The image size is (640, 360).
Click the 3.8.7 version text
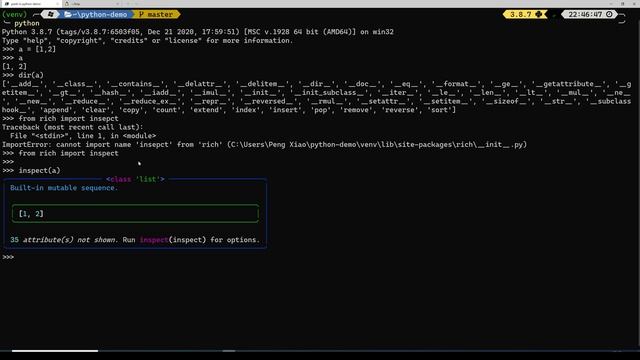(521, 14)
